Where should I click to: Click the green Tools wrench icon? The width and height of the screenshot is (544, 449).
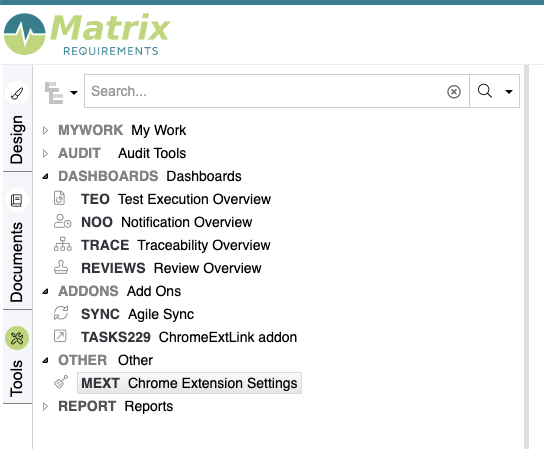click(17, 338)
